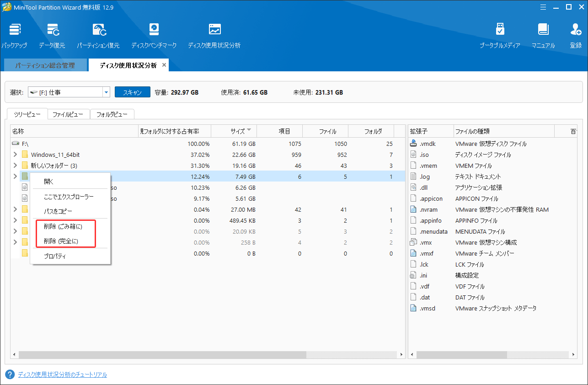Image resolution: width=588 pixels, height=385 pixels.
Task: Expand the 新しいフォルダー (3) tree node
Action: [x=15, y=166]
